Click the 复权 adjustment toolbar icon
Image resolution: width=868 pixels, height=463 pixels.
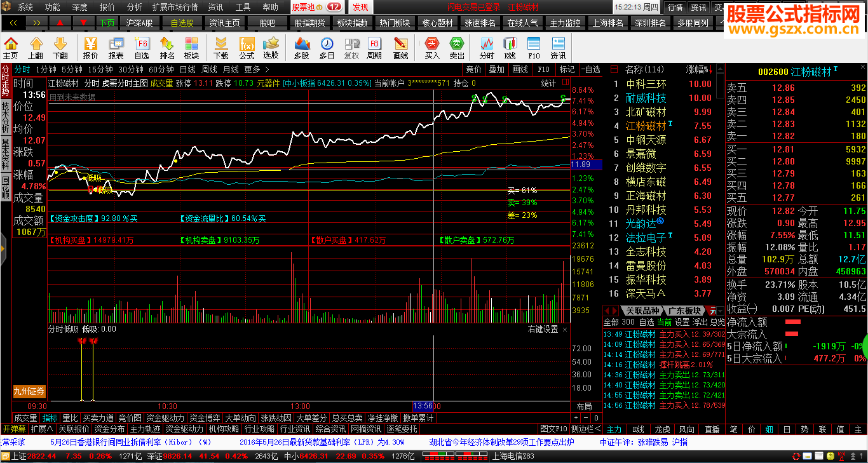pyautogui.click(x=351, y=48)
